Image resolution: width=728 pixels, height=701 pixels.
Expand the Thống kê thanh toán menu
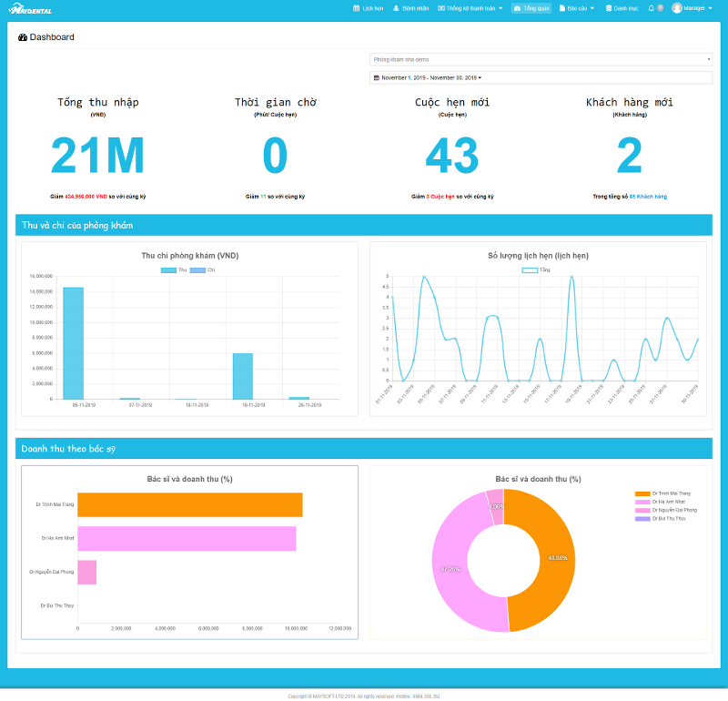[470, 8]
